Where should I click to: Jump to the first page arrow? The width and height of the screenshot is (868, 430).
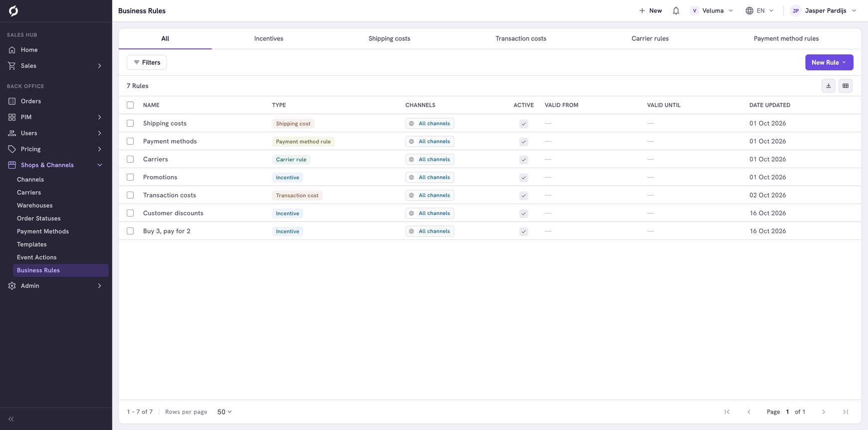point(727,412)
